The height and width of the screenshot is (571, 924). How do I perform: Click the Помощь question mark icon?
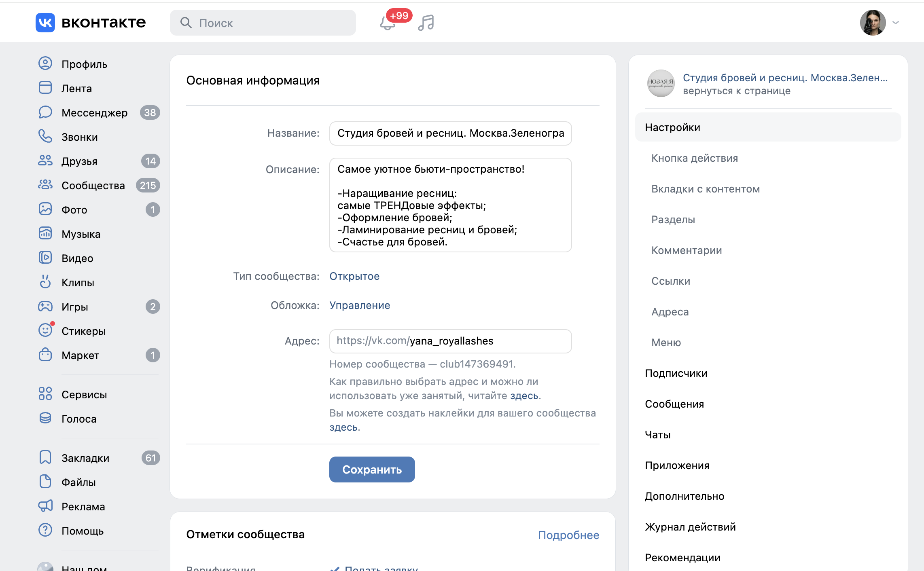(45, 530)
